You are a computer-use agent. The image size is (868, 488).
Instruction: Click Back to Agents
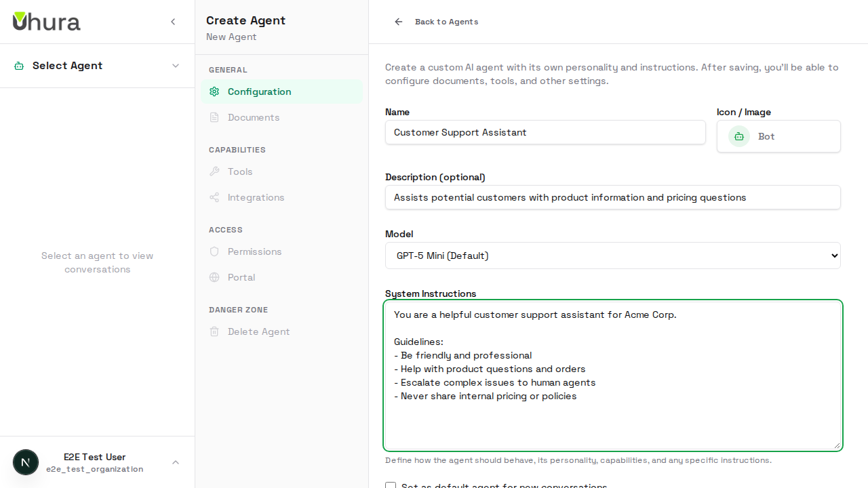click(446, 22)
